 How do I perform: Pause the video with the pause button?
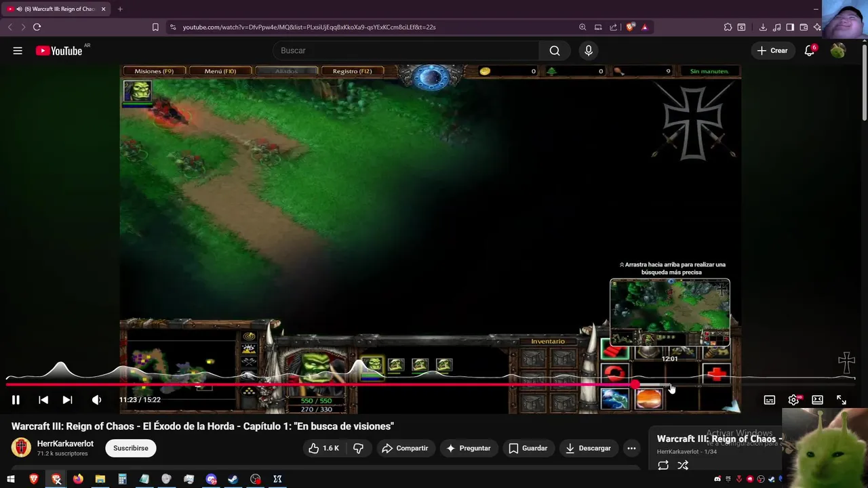(16, 400)
